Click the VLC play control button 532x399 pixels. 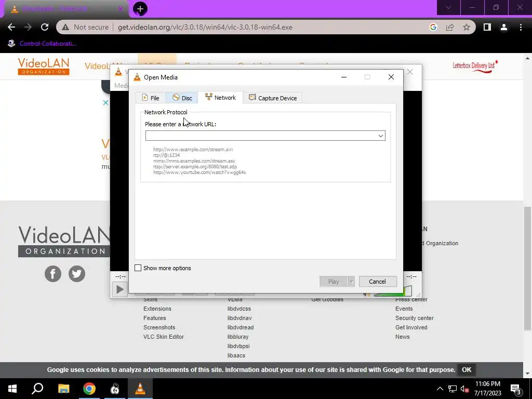pyautogui.click(x=120, y=289)
